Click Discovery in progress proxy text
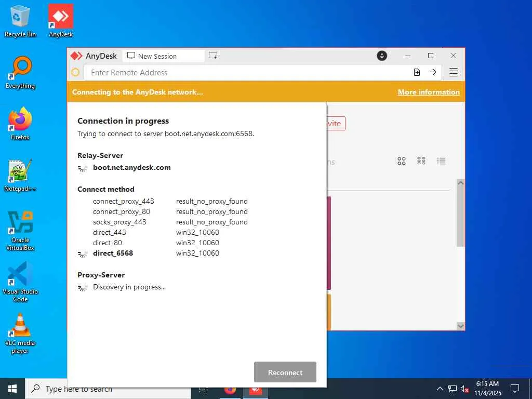This screenshot has height=399, width=532. coord(129,287)
